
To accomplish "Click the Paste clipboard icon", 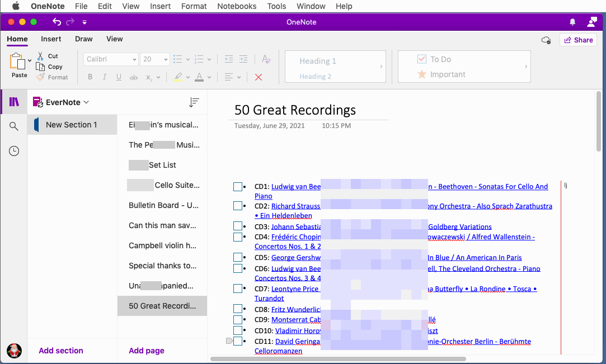I will click(x=17, y=62).
